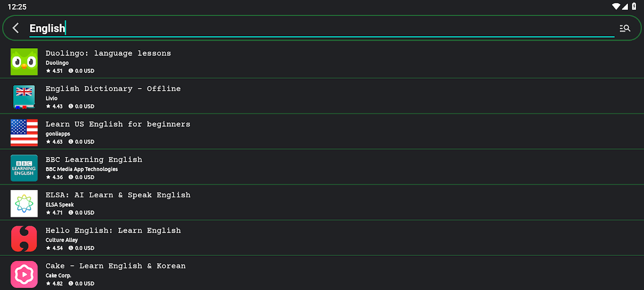
Task: Select Hello English: Learn English entry
Action: [113, 231]
